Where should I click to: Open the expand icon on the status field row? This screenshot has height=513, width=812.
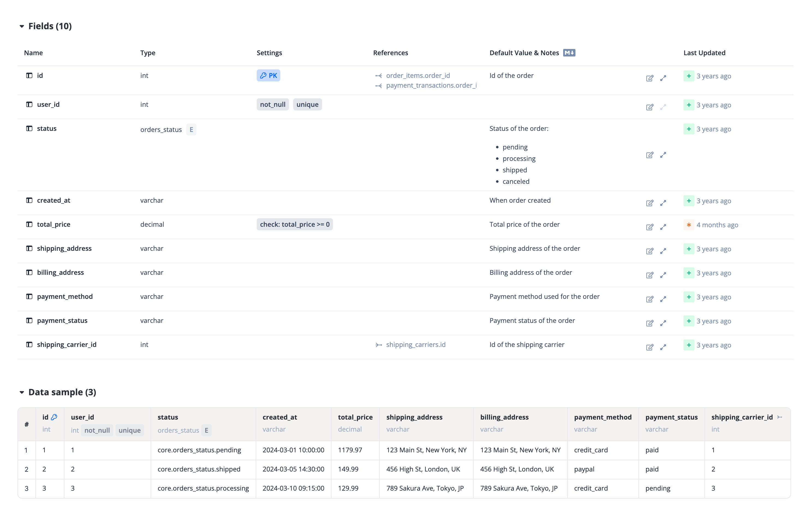663,155
